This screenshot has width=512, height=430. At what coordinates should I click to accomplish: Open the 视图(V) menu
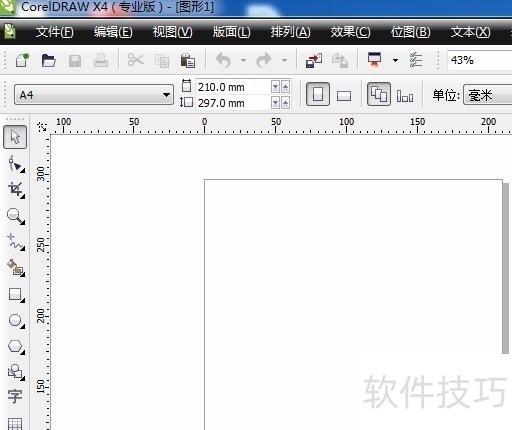172,32
